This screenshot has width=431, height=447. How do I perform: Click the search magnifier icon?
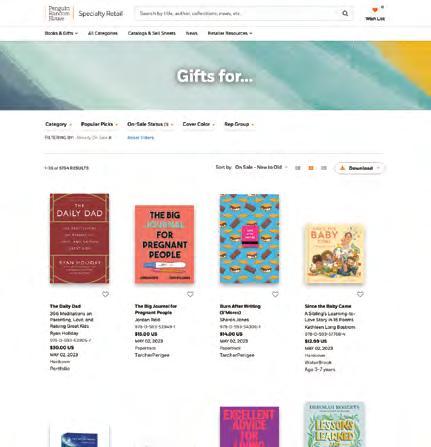coord(345,13)
